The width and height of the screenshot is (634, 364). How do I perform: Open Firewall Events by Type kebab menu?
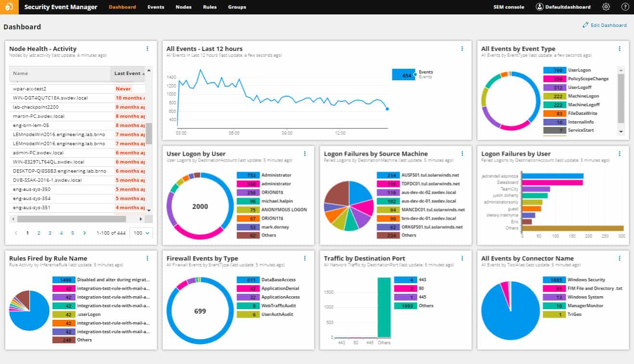(304, 258)
